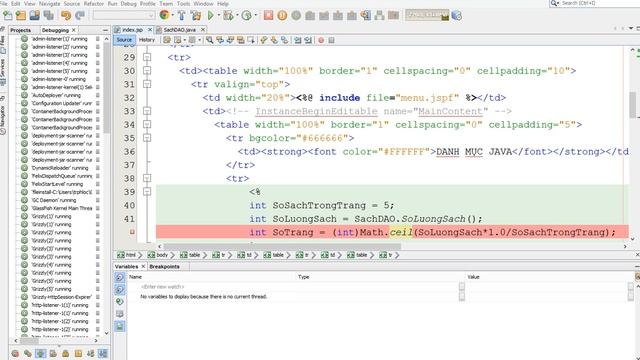Click the memory usage bar in toolbar
Screen dimensions: 640x360
pos(427,16)
